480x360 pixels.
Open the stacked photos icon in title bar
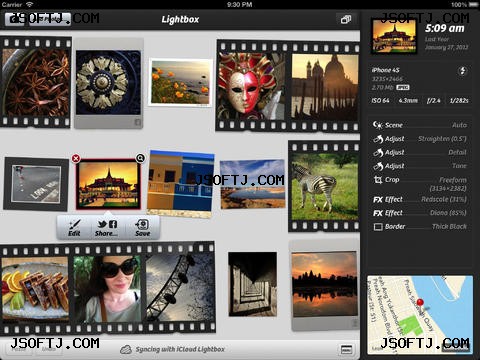pos(346,19)
